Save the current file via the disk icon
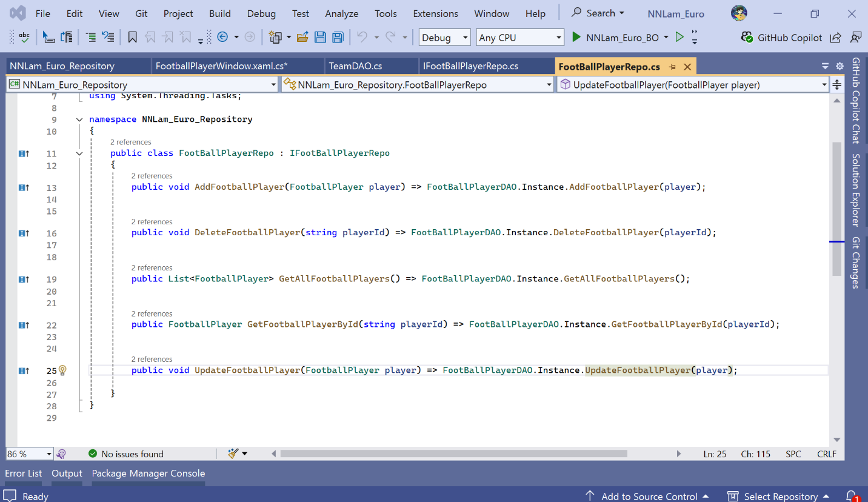Screen dimensions: 868x502 click(320, 38)
